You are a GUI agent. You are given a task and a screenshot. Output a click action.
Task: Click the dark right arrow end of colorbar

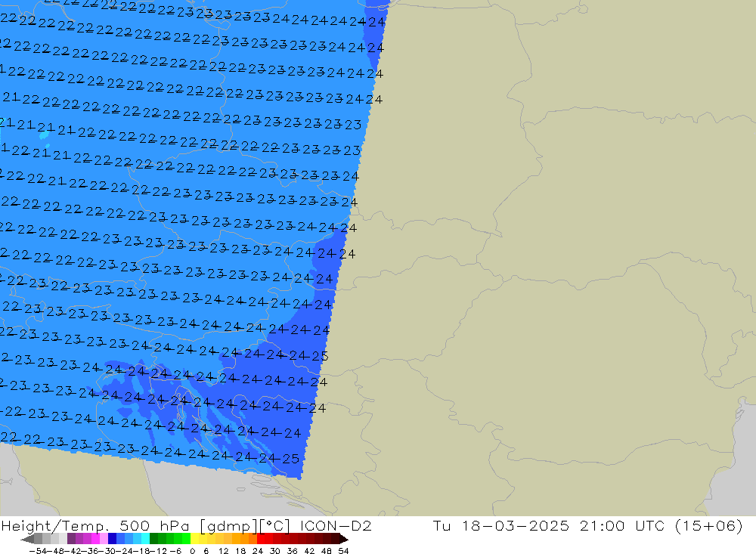click(344, 539)
